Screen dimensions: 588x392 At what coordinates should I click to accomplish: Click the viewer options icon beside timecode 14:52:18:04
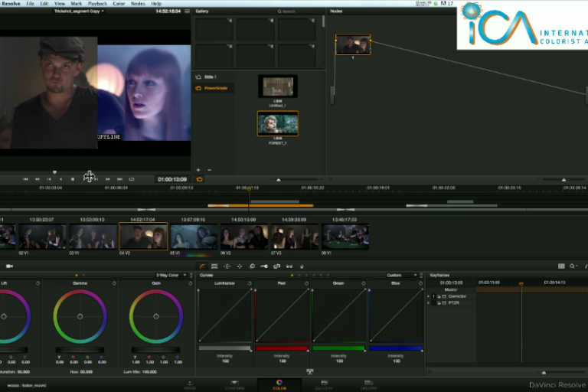[187, 11]
